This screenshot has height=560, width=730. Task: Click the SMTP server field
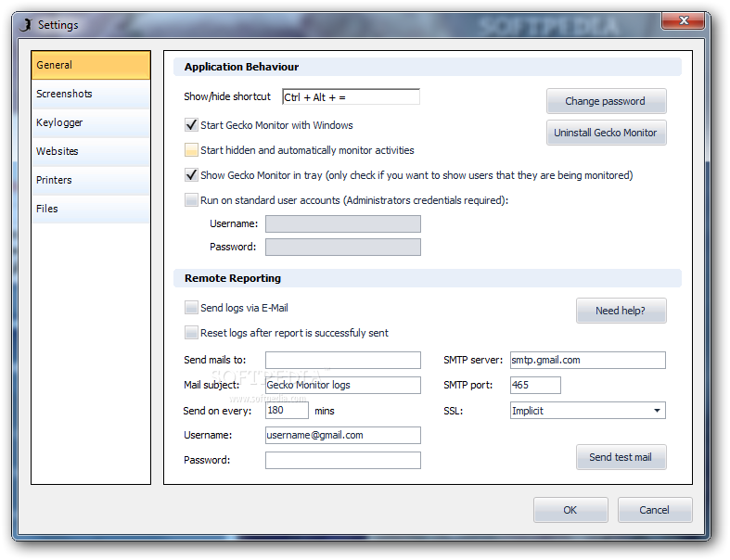pyautogui.click(x=588, y=361)
